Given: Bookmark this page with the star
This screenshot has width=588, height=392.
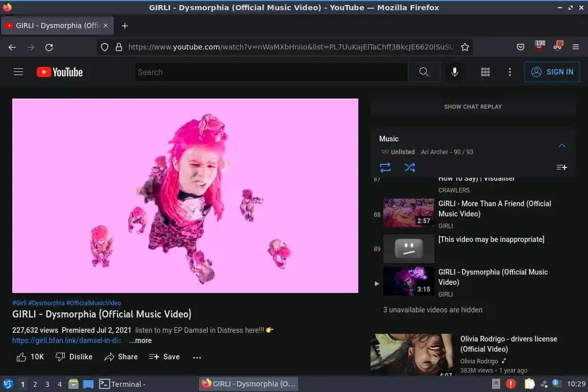Looking at the screenshot, I should point(465,47).
